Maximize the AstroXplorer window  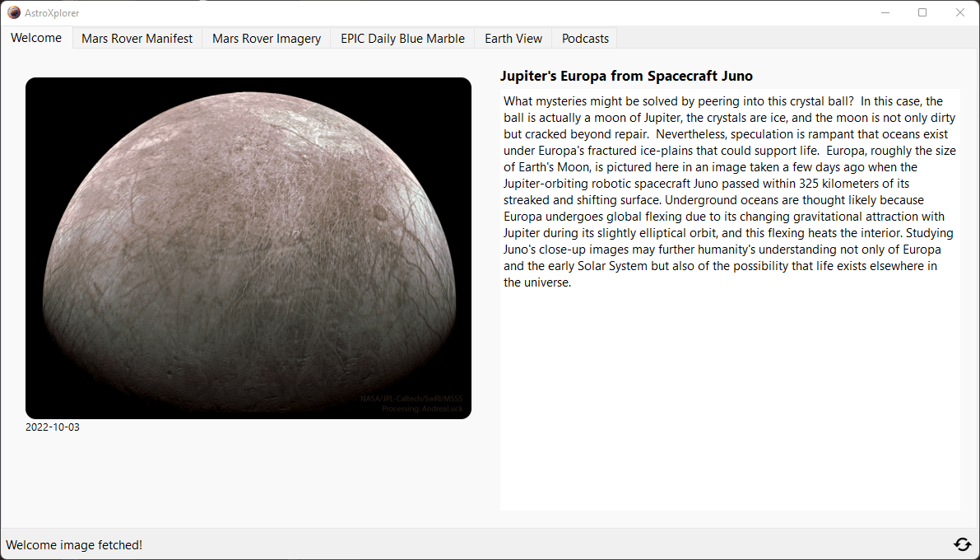click(x=922, y=12)
